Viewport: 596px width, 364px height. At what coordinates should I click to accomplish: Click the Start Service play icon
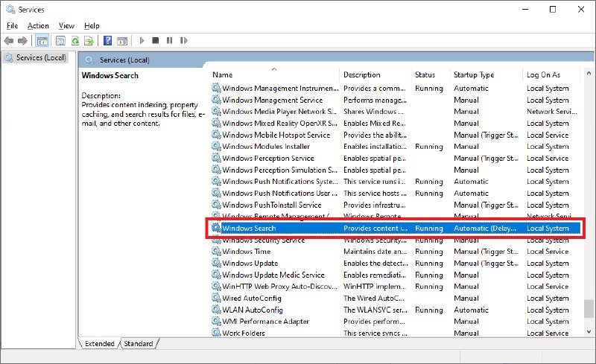coord(142,40)
